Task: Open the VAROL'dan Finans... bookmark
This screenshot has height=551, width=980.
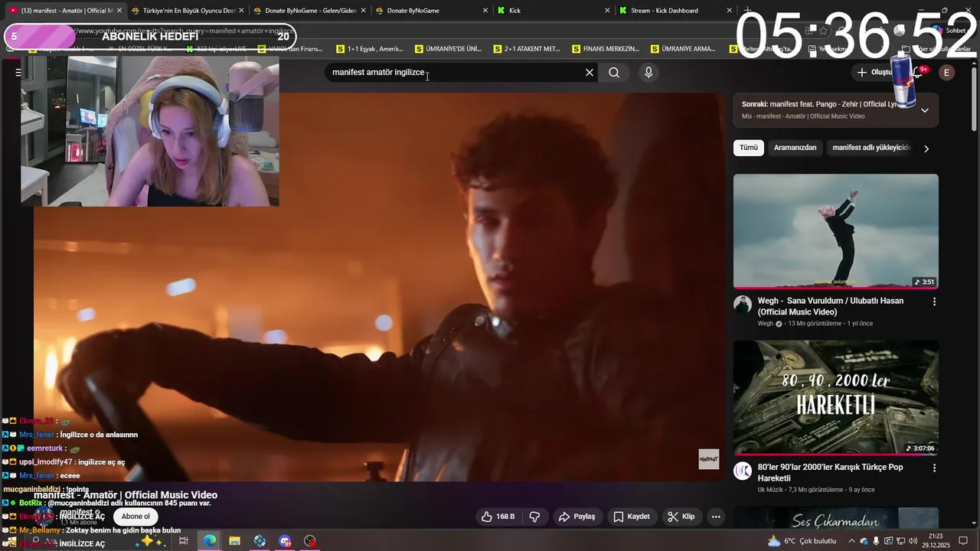Action: click(x=291, y=49)
